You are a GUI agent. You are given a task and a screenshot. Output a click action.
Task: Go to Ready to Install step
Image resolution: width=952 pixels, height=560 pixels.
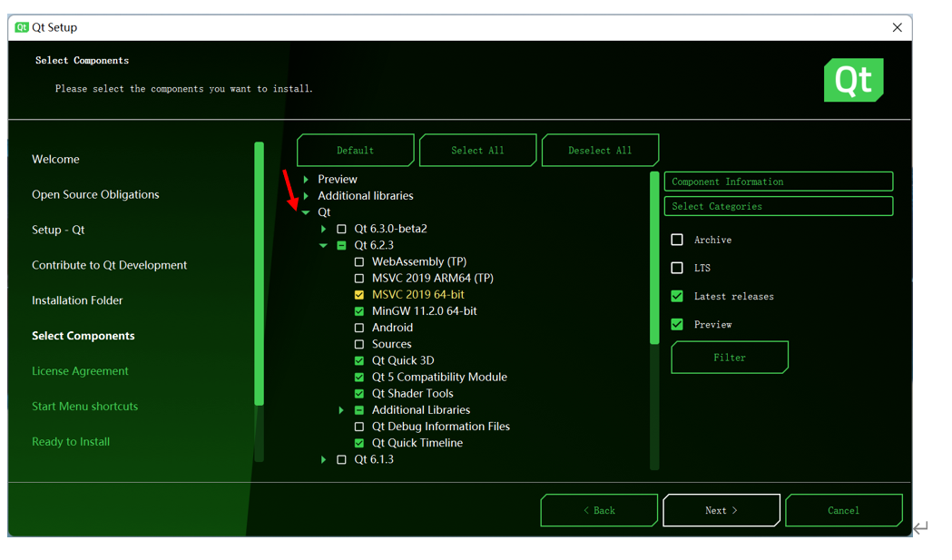pyautogui.click(x=71, y=442)
